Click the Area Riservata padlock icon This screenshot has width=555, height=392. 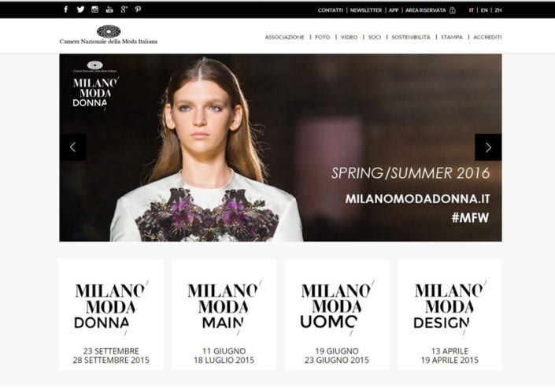(x=453, y=10)
